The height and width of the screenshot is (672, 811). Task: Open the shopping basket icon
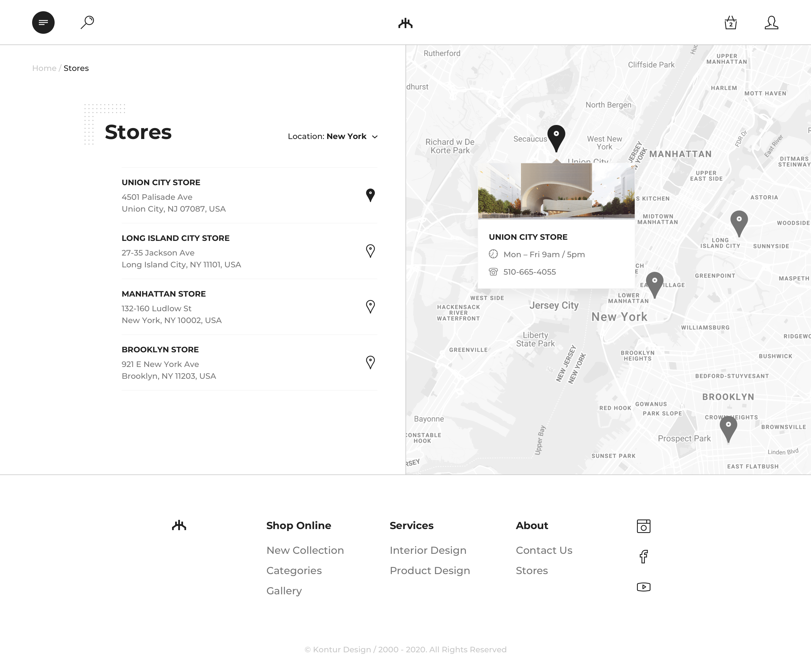point(730,23)
